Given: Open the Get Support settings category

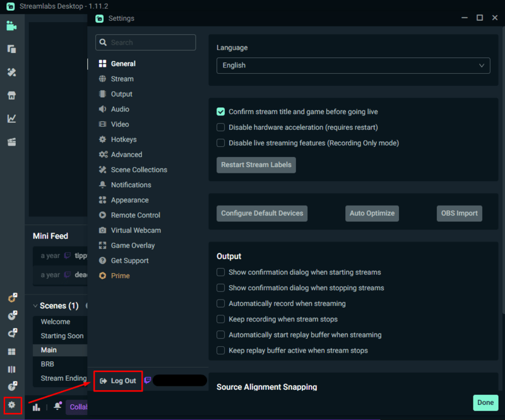Looking at the screenshot, I should coord(124,260).
